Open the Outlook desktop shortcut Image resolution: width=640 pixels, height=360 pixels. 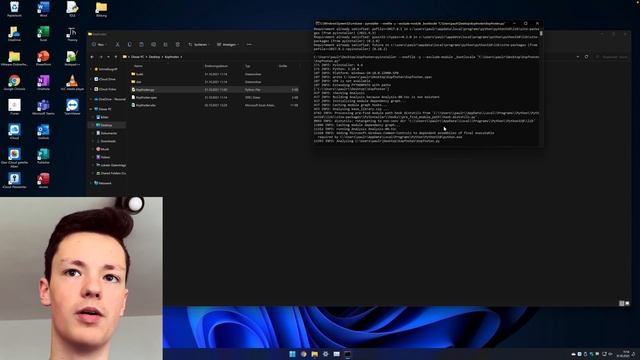click(x=43, y=131)
